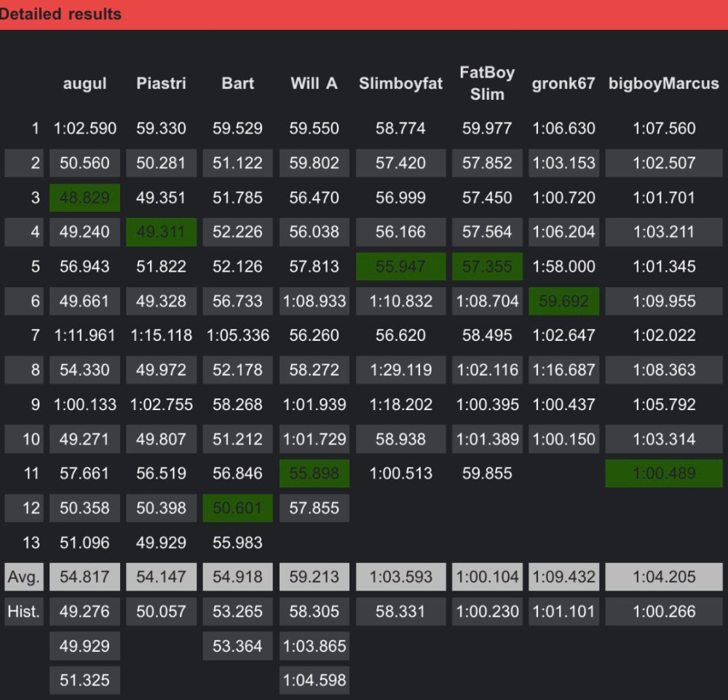Select the Hist. row label

click(x=24, y=613)
